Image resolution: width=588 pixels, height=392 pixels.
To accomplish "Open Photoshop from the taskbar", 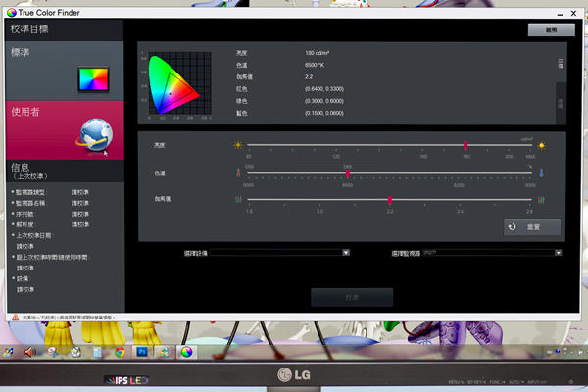I will click(x=142, y=352).
